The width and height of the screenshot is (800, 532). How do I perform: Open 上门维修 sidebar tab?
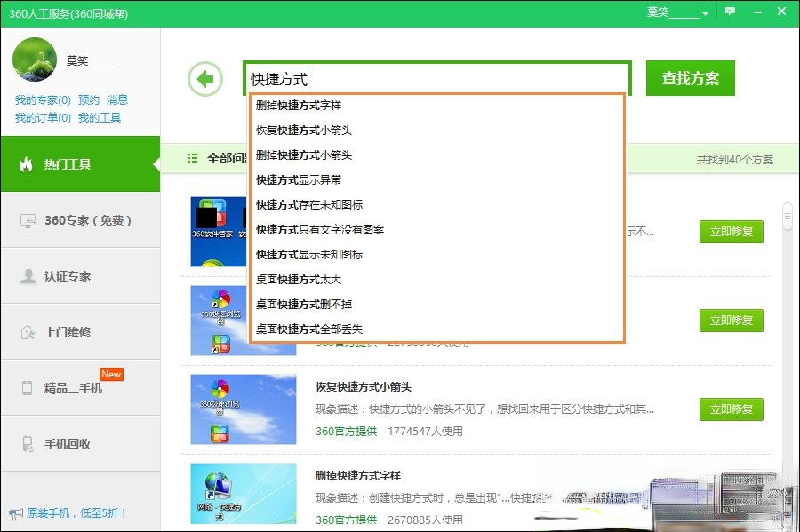81,332
